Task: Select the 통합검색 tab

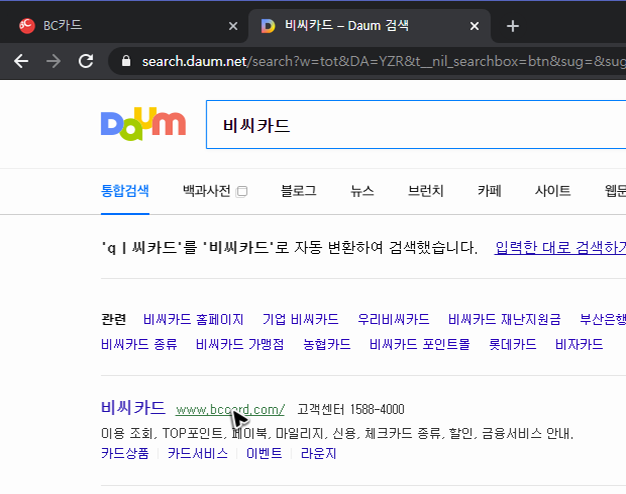Action: 125,191
